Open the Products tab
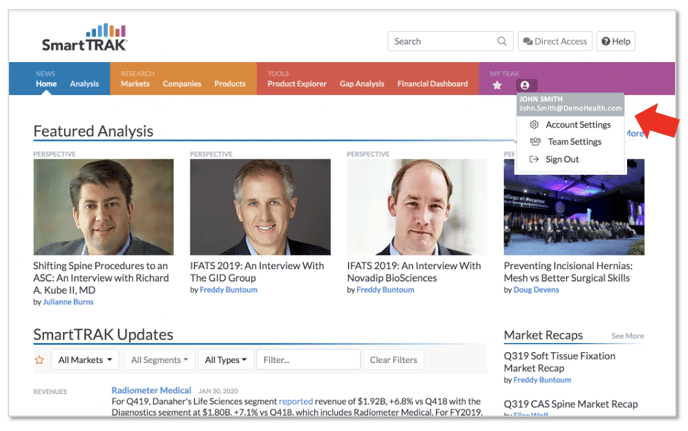Screen dimensions: 688x431 point(230,84)
